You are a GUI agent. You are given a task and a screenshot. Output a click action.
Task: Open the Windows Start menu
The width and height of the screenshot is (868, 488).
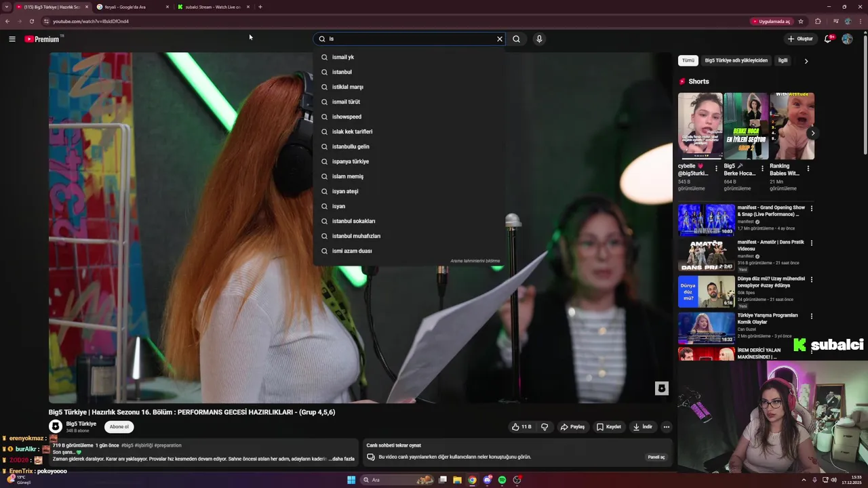(x=351, y=480)
